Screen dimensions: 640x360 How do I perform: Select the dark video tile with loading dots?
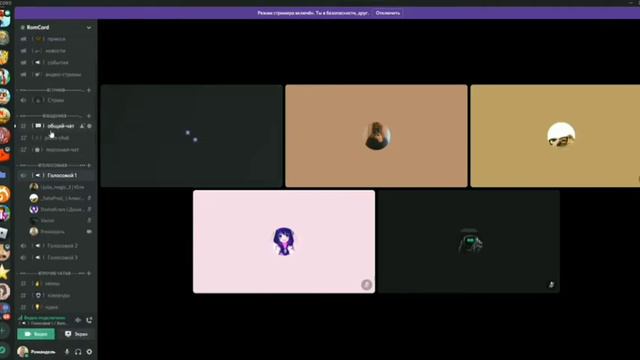tap(191, 136)
